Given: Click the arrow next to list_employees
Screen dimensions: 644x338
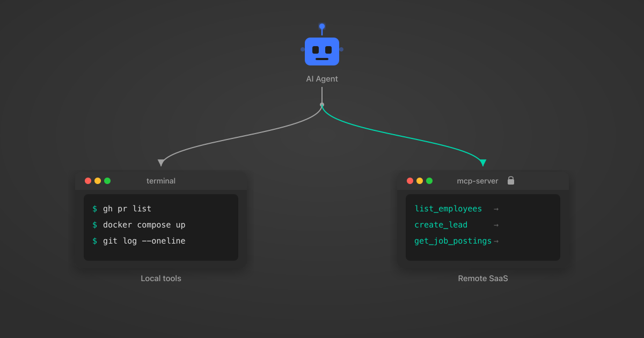Looking at the screenshot, I should pos(496,209).
